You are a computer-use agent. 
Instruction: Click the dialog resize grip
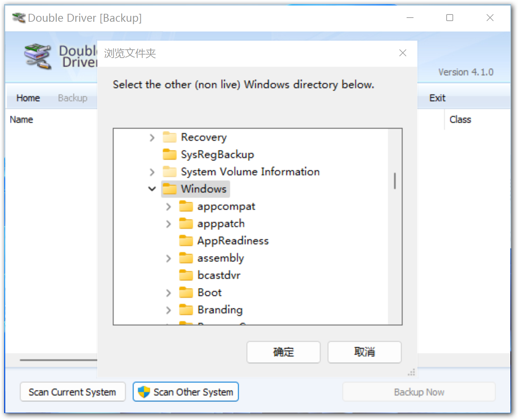click(411, 372)
